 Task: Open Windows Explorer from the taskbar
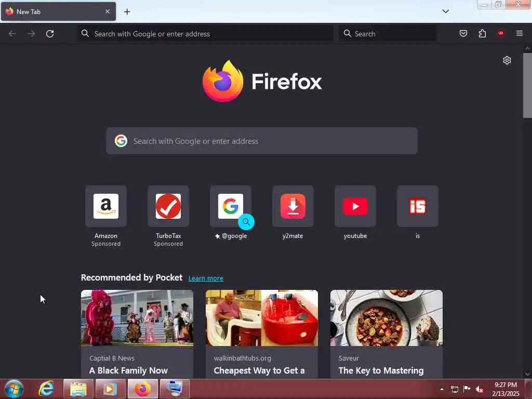click(x=78, y=389)
